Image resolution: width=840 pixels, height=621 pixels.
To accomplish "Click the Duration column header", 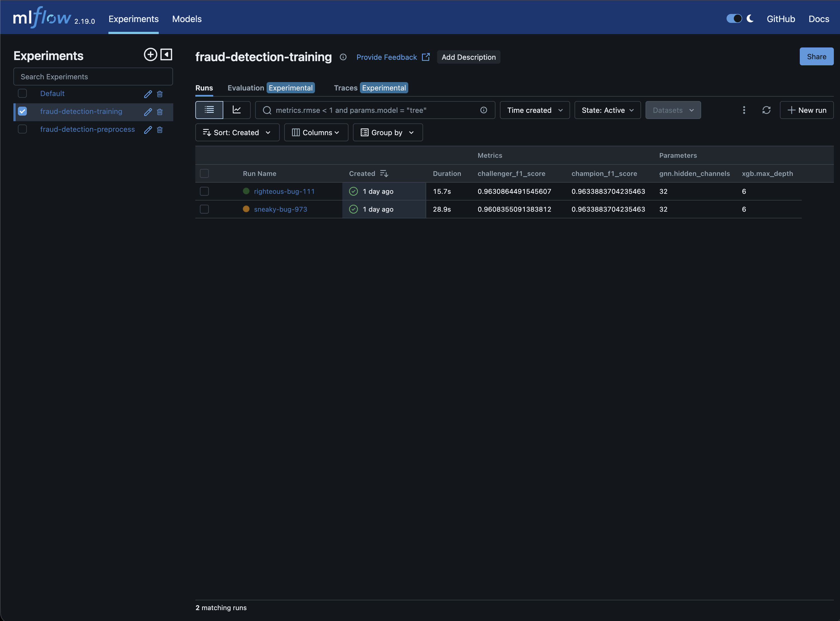I will [x=447, y=173].
